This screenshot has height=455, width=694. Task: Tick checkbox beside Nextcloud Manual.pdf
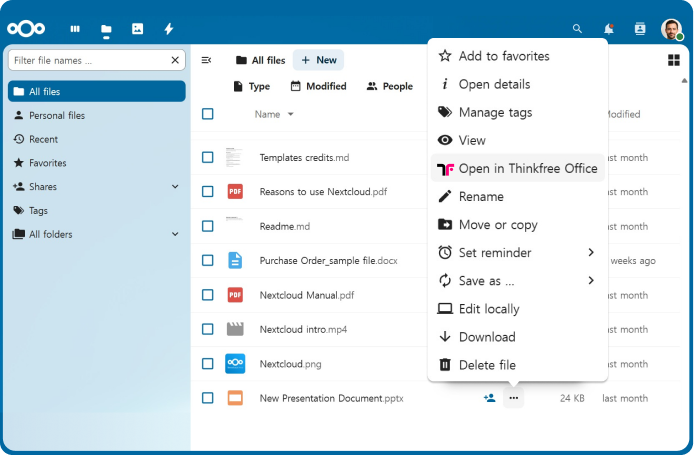pos(208,295)
